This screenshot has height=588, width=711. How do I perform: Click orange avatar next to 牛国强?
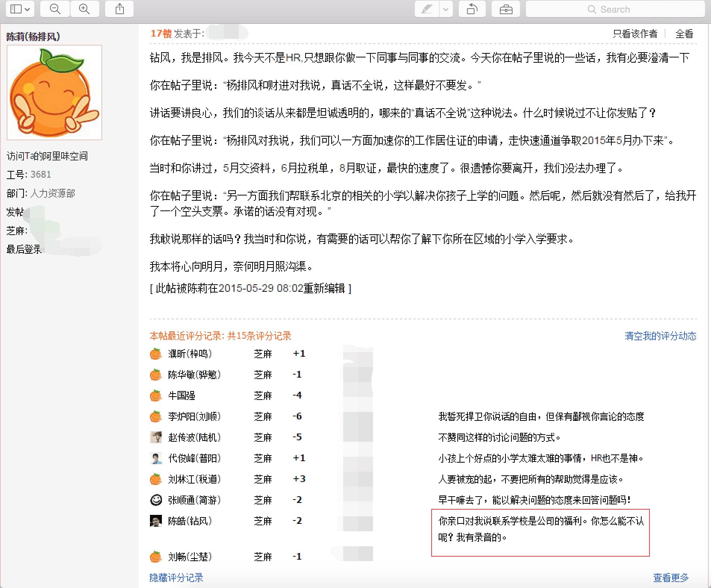[x=156, y=395]
